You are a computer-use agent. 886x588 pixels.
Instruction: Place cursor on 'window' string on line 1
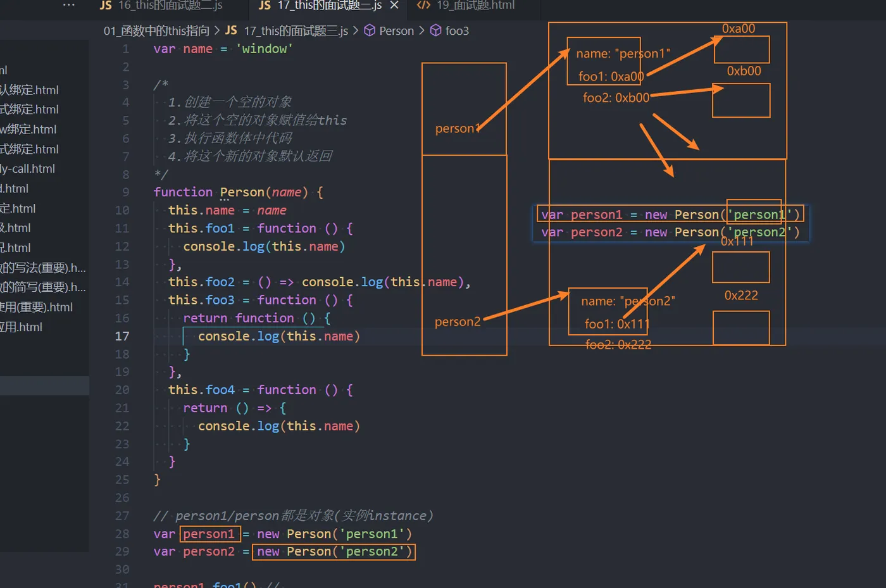point(264,49)
